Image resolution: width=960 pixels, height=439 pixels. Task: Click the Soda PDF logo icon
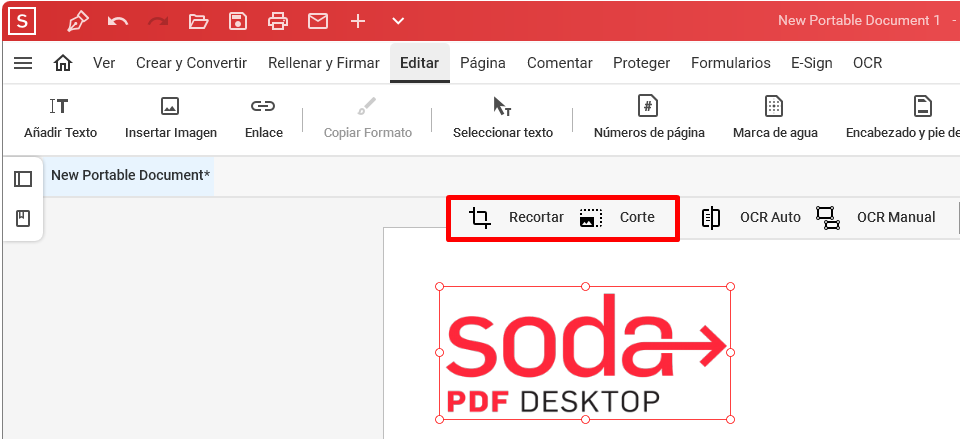[x=22, y=21]
